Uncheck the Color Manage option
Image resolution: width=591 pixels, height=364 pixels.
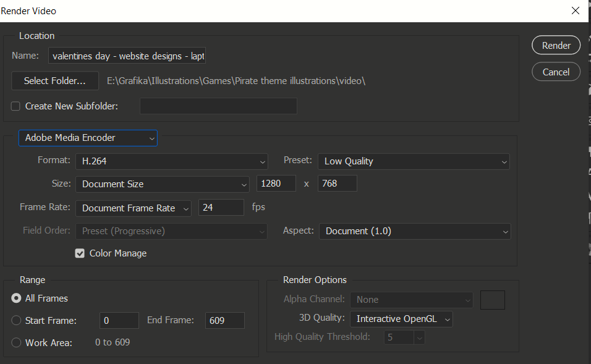(x=79, y=253)
